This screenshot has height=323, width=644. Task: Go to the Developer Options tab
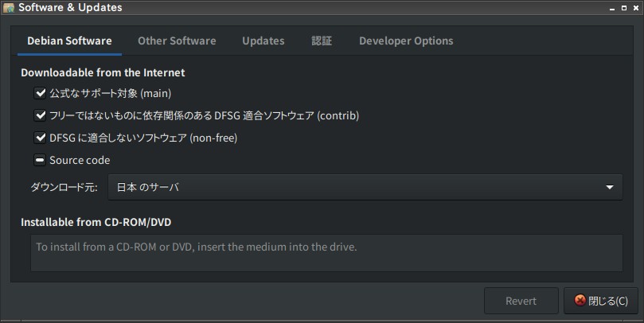[406, 41]
